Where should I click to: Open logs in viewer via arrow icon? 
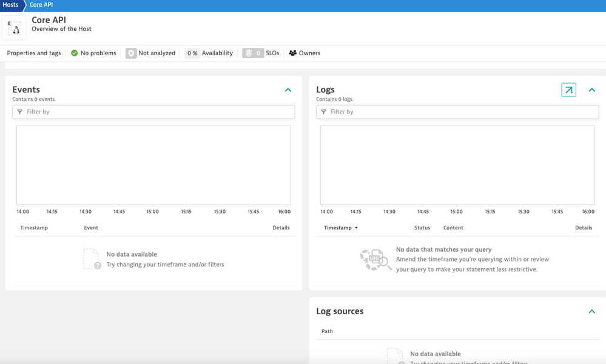point(568,90)
